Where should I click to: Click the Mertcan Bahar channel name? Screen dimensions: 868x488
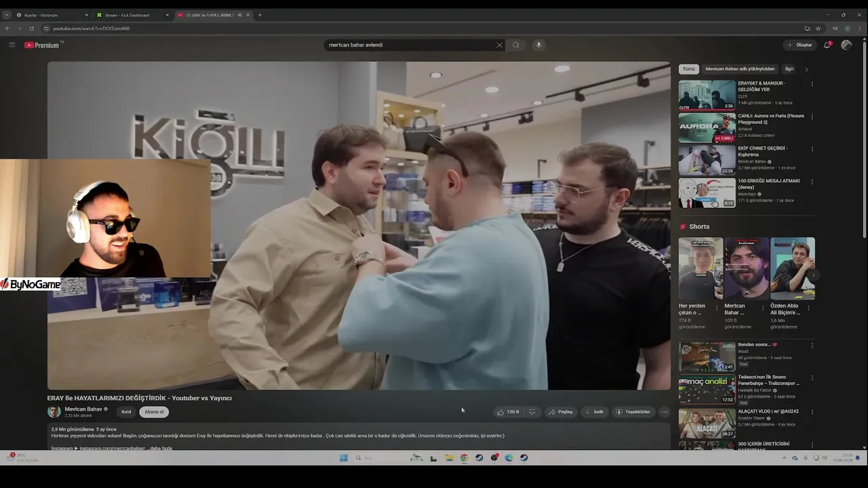coord(83,409)
